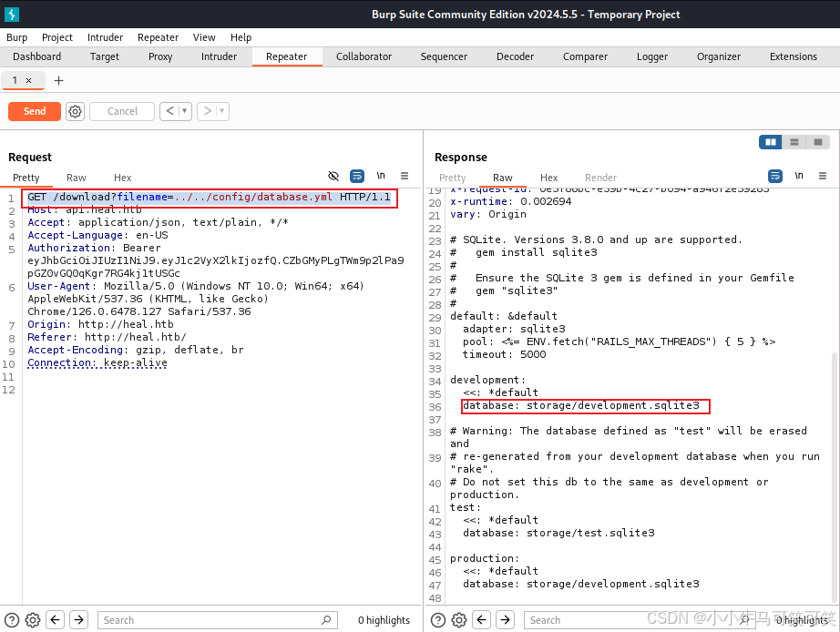Toggle hide non-printable eye icon in Request
This screenshot has height=632, width=840.
pyautogui.click(x=333, y=176)
